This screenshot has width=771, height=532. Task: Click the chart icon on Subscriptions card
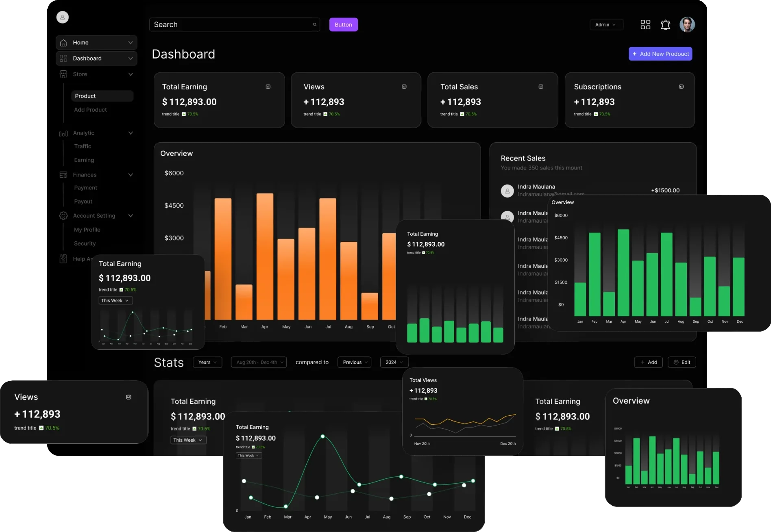682,86
